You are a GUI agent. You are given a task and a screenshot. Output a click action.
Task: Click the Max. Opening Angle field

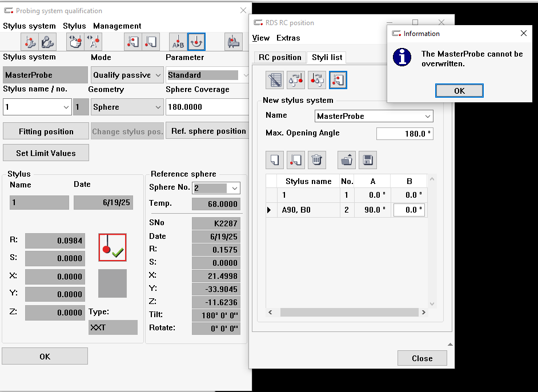405,134
